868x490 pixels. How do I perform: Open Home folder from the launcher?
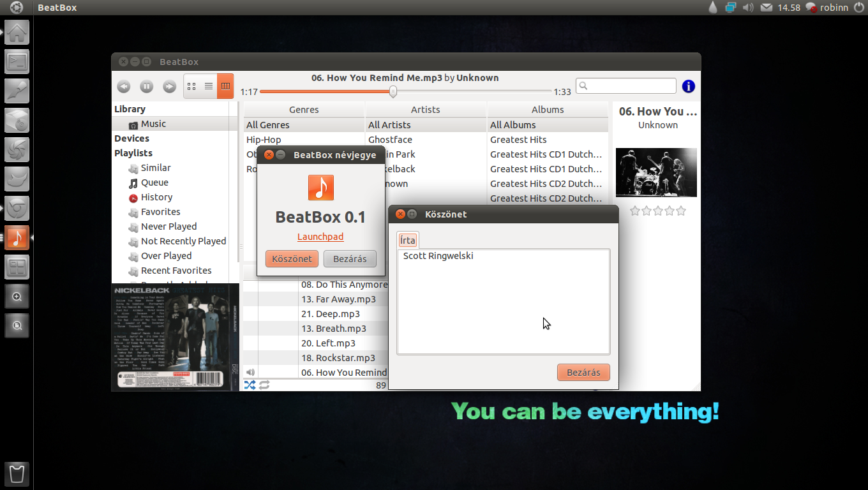17,32
